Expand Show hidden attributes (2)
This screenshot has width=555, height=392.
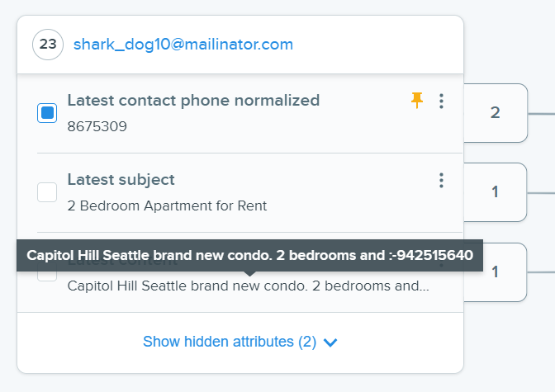(x=240, y=342)
